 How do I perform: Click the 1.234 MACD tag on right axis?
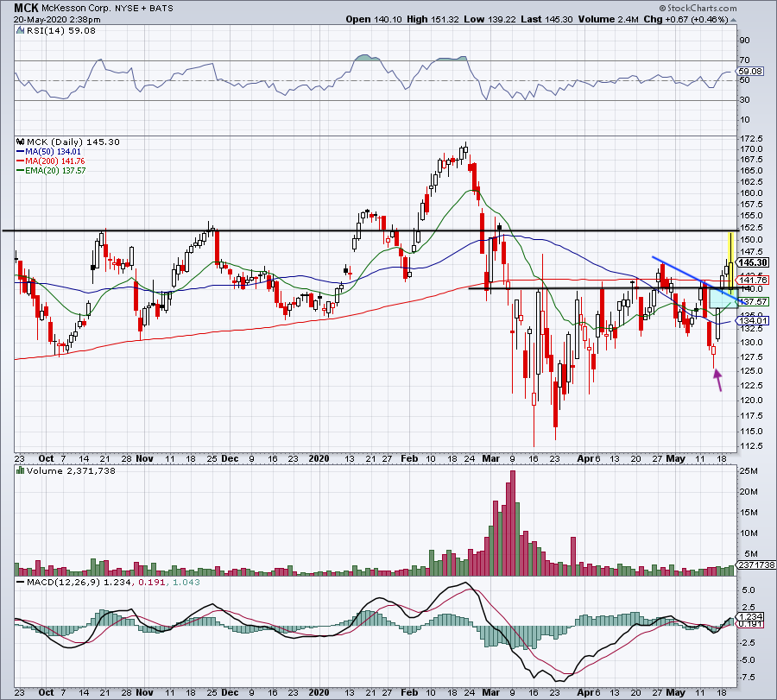pos(751,616)
